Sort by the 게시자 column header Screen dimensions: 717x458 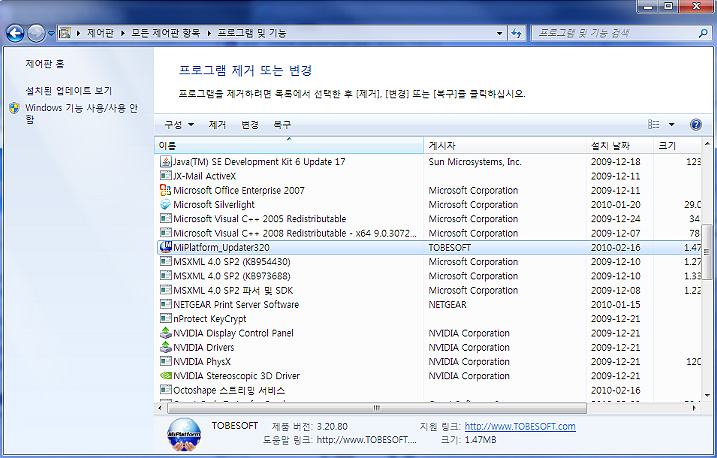point(505,146)
